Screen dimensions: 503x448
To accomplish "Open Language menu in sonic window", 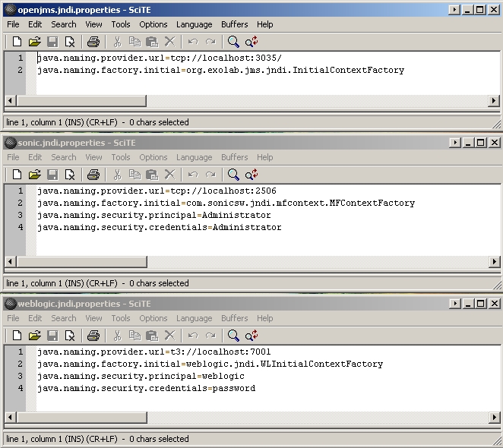I will pyautogui.click(x=194, y=157).
